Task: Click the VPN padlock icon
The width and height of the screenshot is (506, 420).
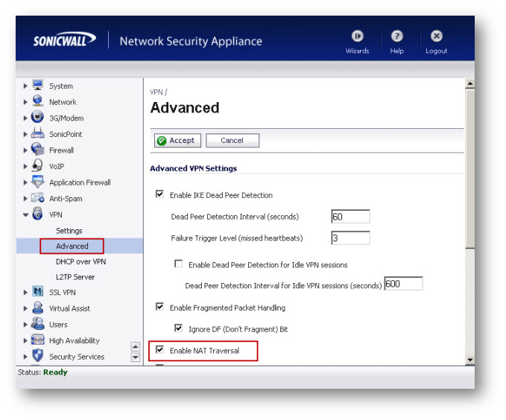Action: click(x=37, y=214)
